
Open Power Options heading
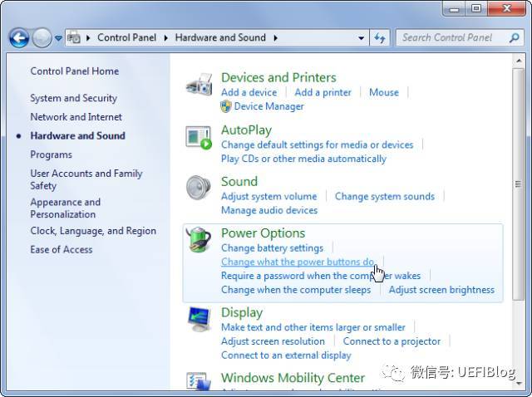pos(263,233)
